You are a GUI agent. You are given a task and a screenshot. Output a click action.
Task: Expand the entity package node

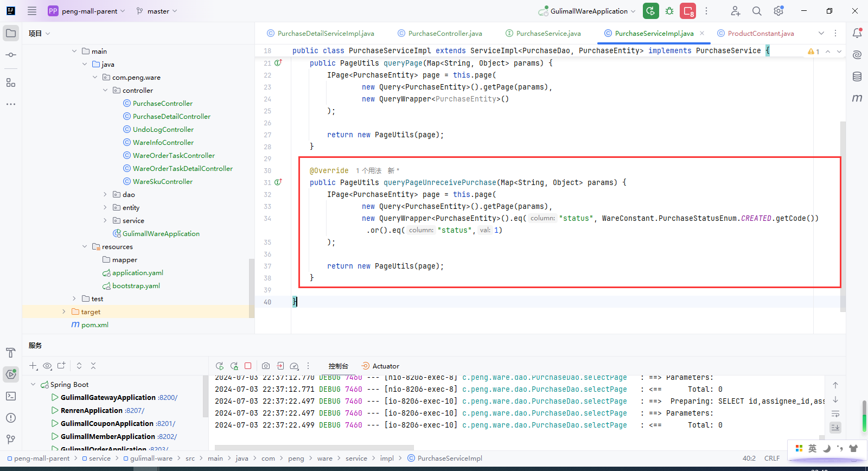105,207
